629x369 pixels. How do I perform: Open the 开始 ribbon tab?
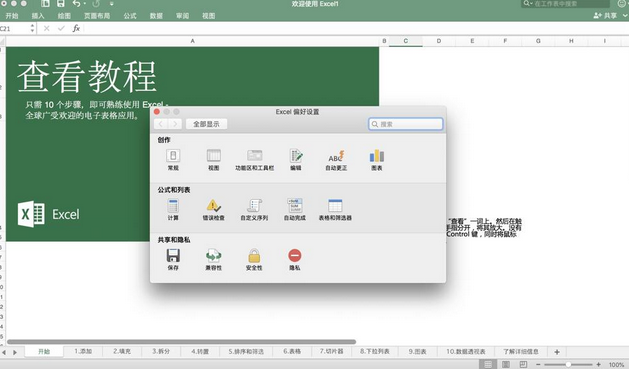[x=12, y=16]
